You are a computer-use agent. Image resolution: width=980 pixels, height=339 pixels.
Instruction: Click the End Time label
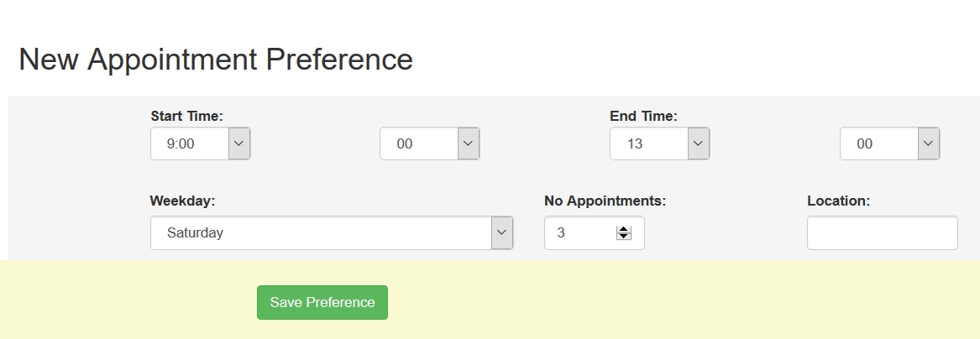click(643, 116)
